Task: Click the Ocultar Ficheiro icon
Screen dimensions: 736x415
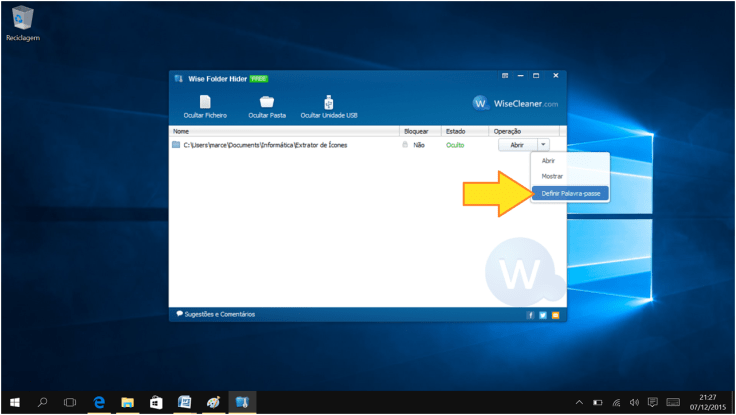Action: tap(205, 102)
